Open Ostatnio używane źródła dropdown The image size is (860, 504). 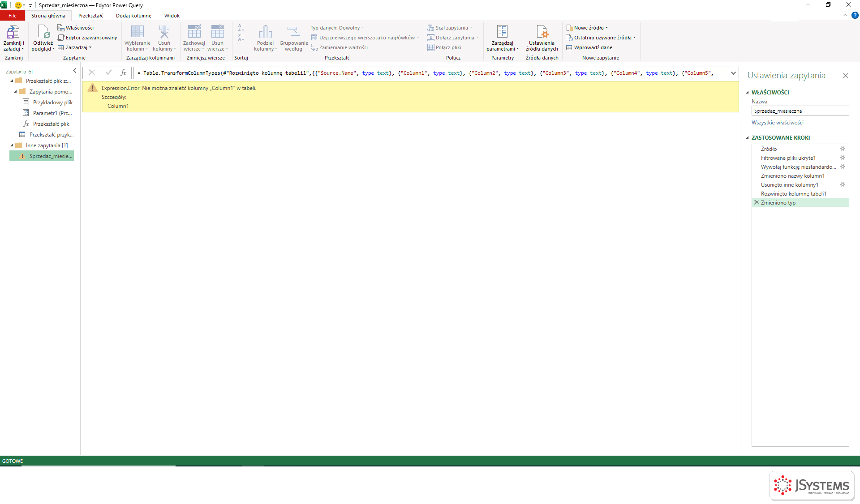pyautogui.click(x=601, y=38)
